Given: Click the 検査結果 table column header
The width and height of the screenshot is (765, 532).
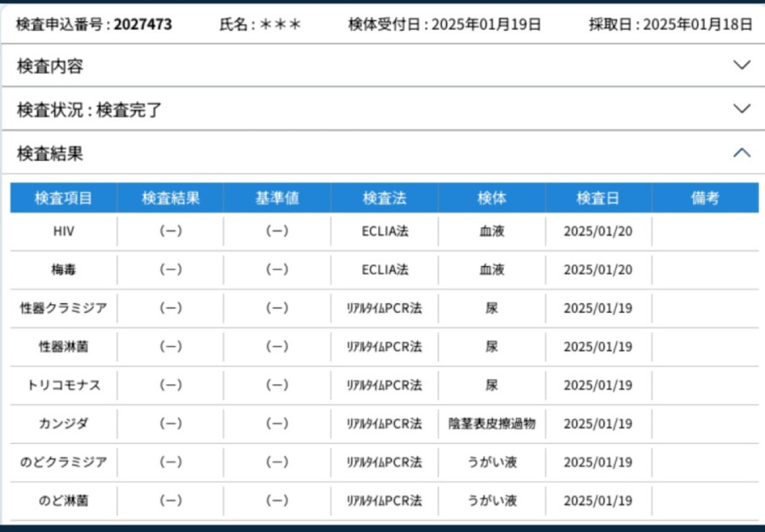Looking at the screenshot, I should (x=170, y=198).
